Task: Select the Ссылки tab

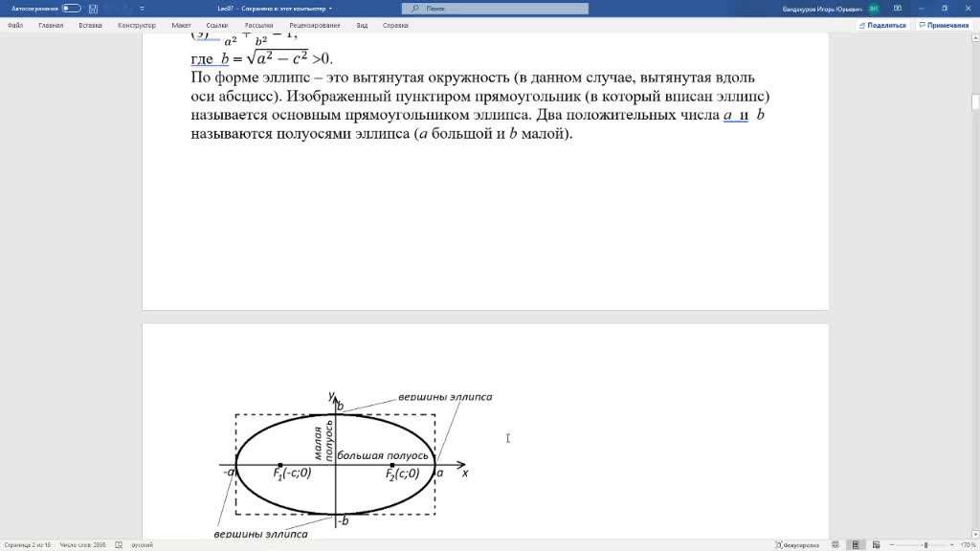Action: point(217,26)
